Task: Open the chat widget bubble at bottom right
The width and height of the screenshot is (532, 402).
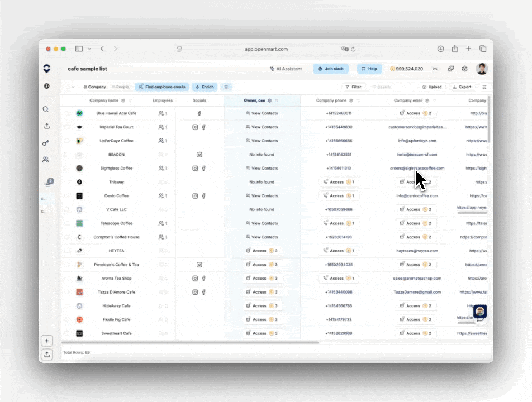Action: click(479, 312)
